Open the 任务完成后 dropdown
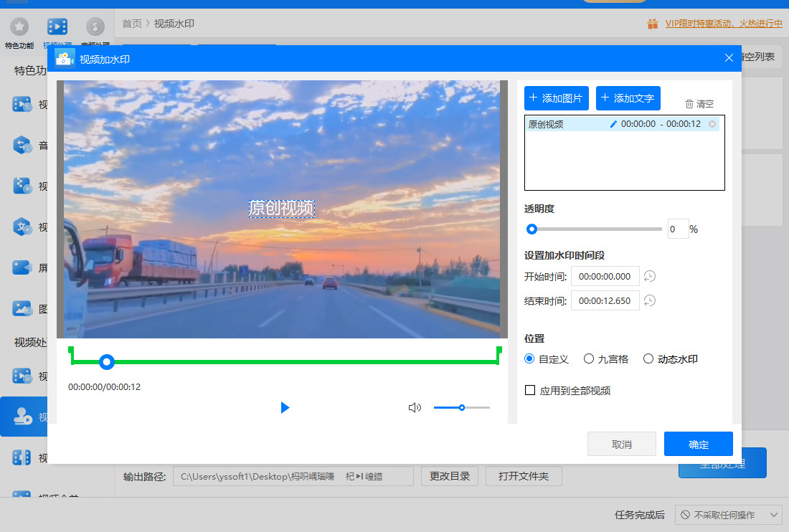 point(728,515)
